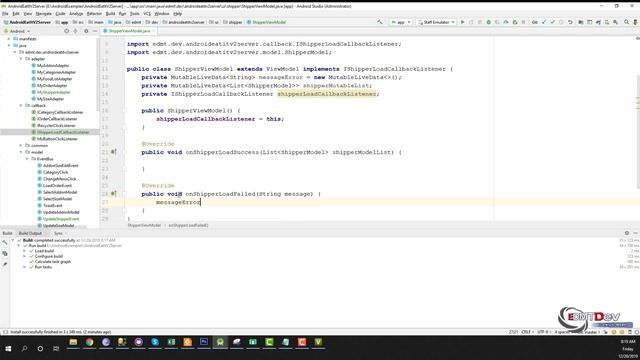Open Chrome from the Windows taskbar
Image resolution: width=640 pixels, height=360 pixels.
tap(89, 342)
